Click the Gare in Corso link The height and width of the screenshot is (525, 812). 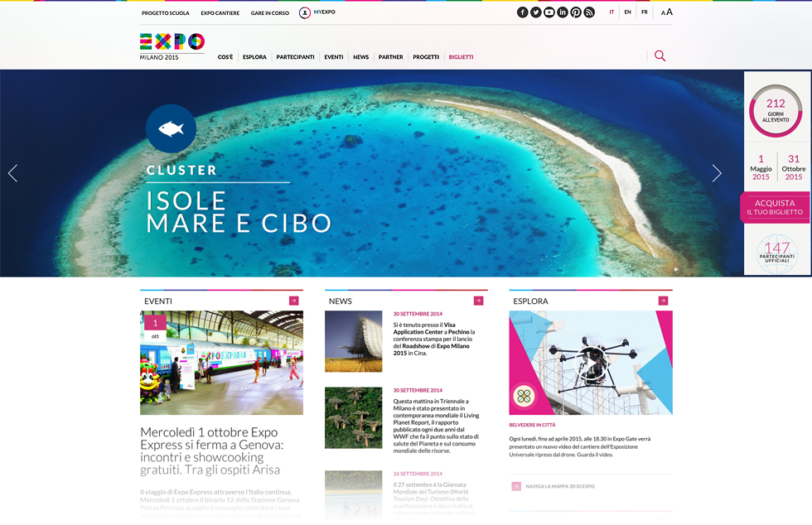click(270, 13)
